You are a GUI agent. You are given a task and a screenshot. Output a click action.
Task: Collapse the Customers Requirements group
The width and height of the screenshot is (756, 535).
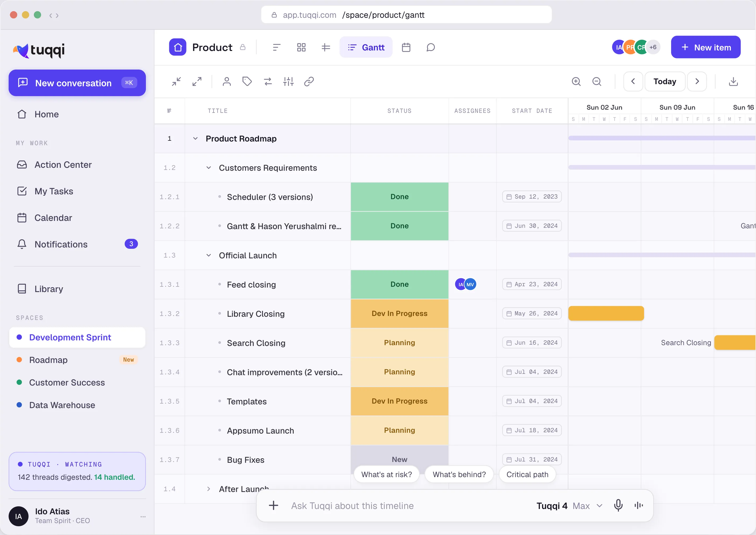coord(208,168)
